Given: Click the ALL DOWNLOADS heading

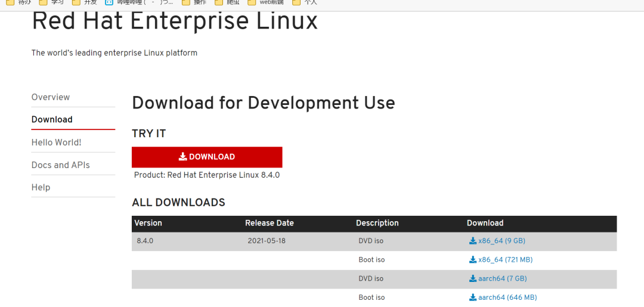Looking at the screenshot, I should [x=179, y=202].
